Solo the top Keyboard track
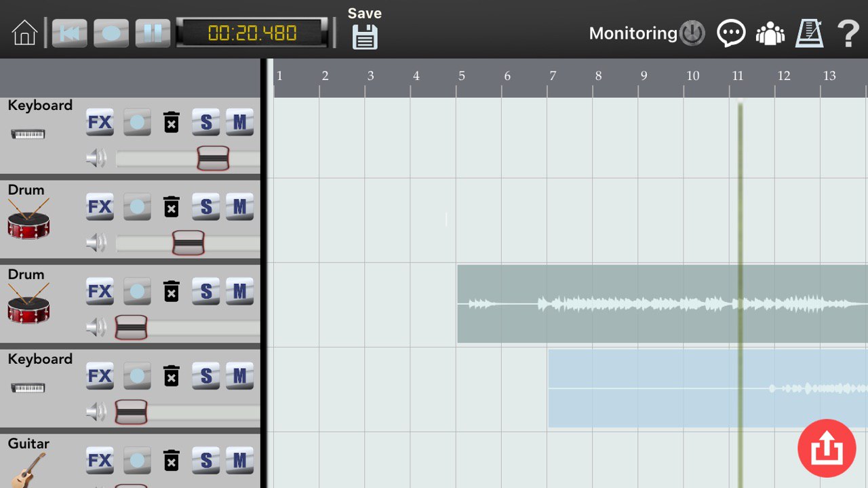Viewport: 868px width, 488px height. (x=206, y=122)
